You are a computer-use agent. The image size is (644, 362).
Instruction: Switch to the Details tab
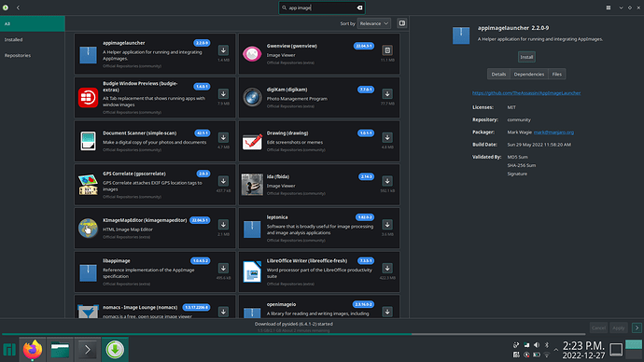pyautogui.click(x=498, y=75)
